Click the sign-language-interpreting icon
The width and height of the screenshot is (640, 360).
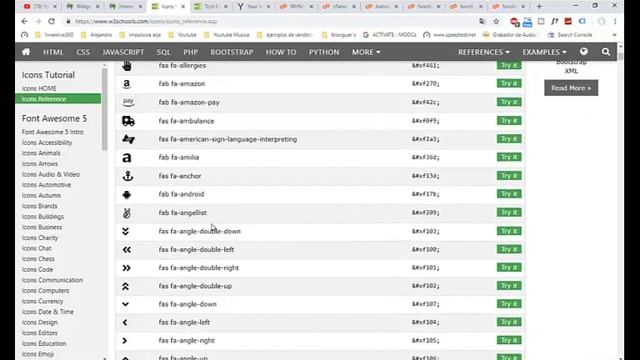128,139
